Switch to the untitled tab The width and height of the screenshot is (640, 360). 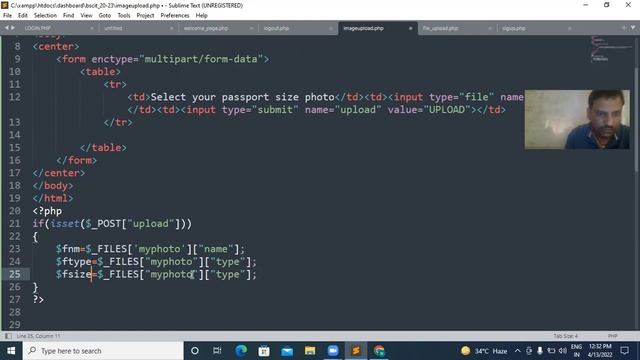[x=113, y=28]
